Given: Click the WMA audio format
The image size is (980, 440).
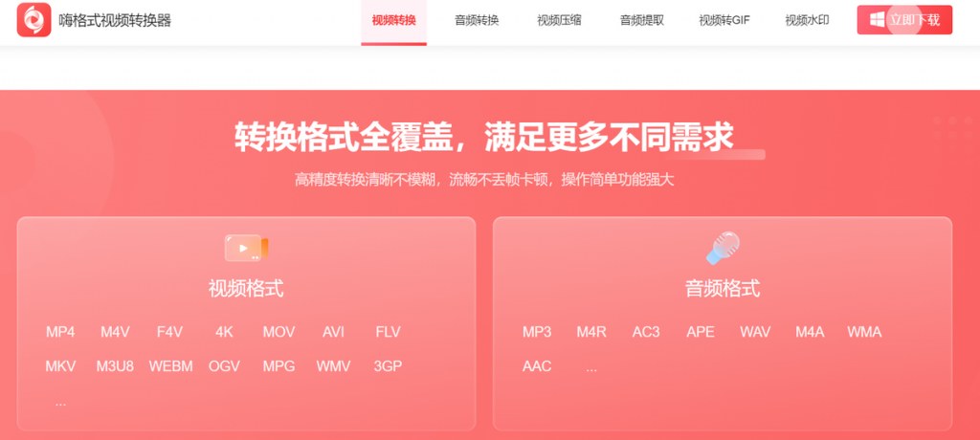Looking at the screenshot, I should [x=864, y=332].
